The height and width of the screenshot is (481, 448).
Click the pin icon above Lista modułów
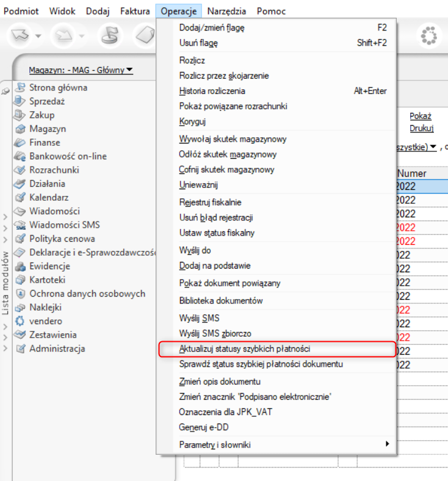click(5, 91)
